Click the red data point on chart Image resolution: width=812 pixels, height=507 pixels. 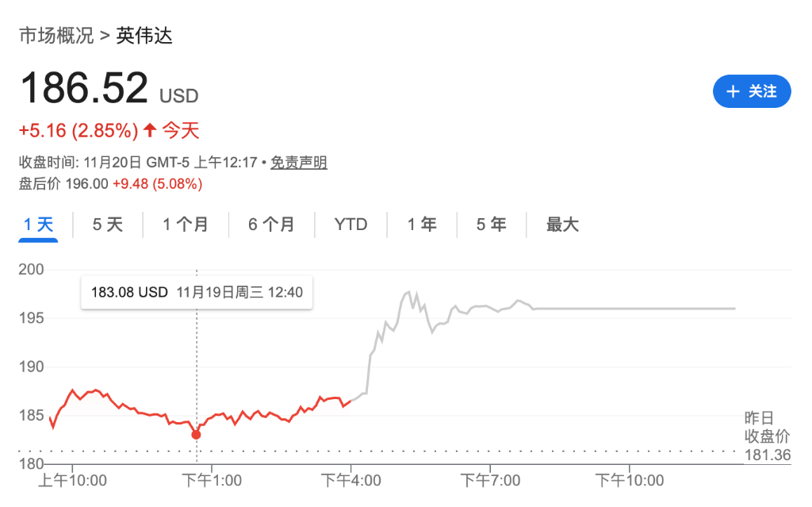(x=196, y=434)
